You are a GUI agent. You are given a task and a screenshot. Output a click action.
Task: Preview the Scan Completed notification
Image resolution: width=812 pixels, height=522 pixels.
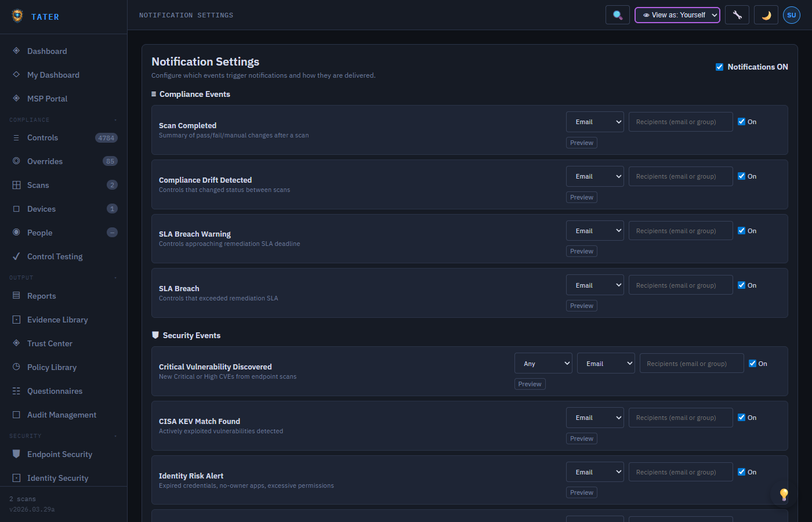[x=582, y=143]
